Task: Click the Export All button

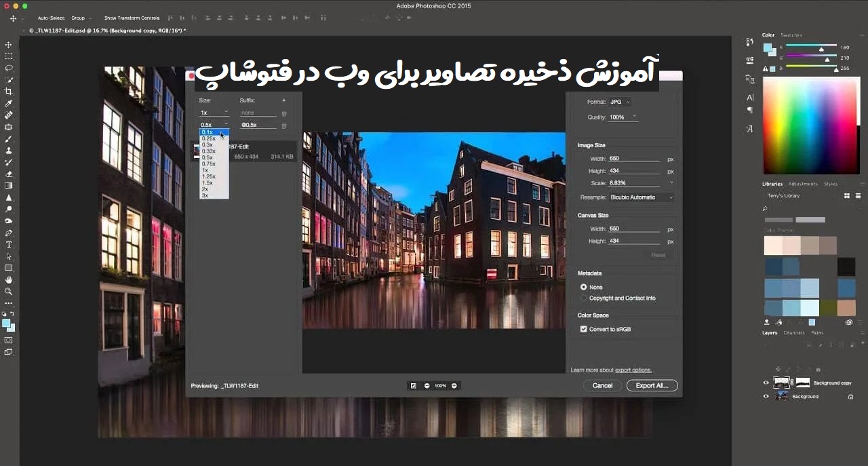Action: tap(652, 385)
